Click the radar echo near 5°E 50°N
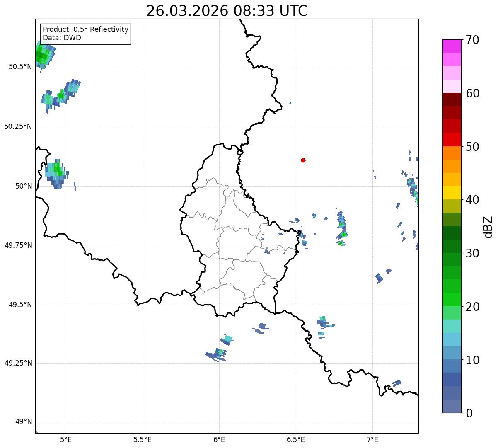 (x=56, y=173)
